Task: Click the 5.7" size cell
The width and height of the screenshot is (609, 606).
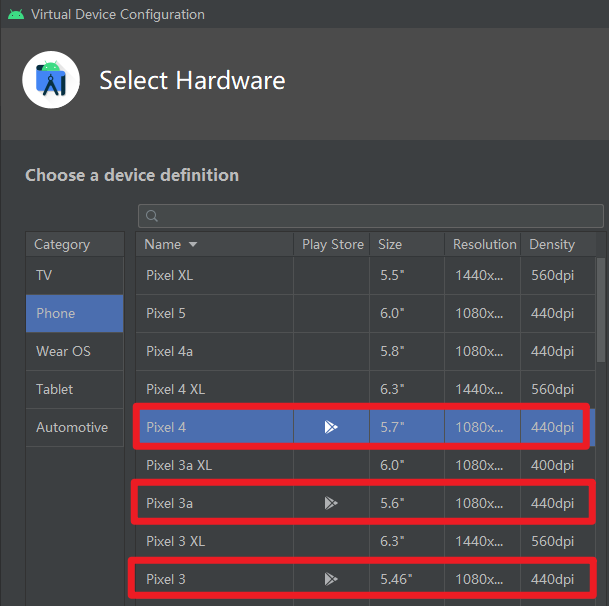Action: click(407, 427)
